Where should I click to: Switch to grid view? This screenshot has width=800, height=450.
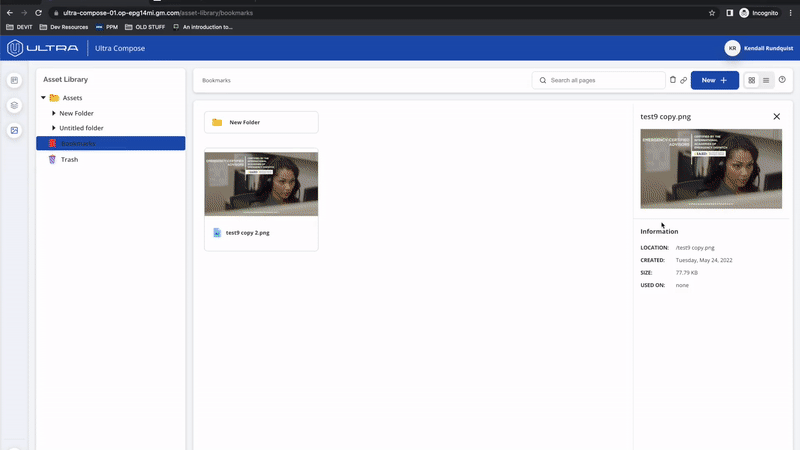tap(752, 80)
